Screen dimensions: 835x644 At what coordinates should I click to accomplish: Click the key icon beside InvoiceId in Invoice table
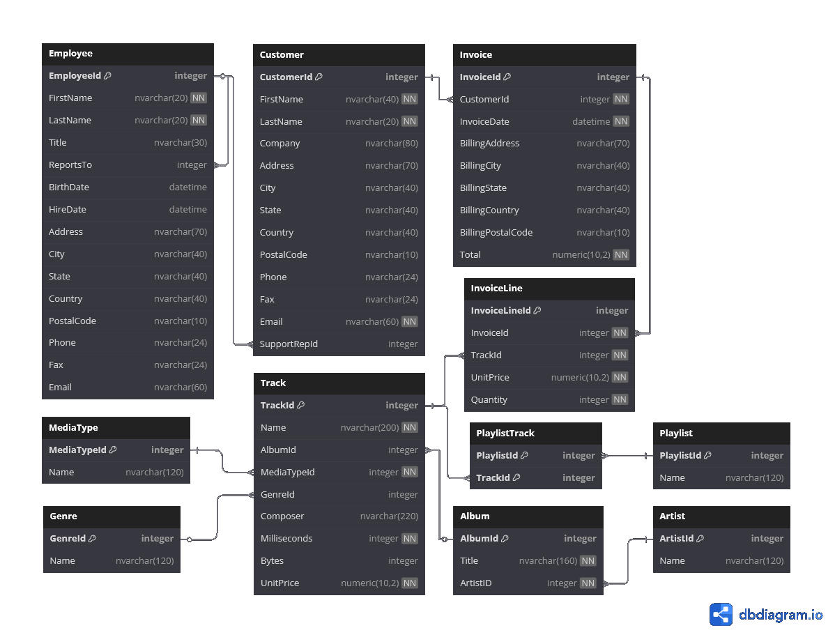[507, 77]
